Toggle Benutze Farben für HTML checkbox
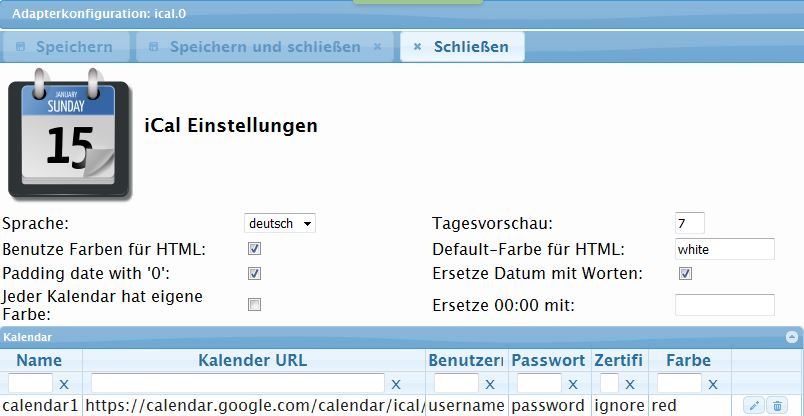 pos(254,249)
